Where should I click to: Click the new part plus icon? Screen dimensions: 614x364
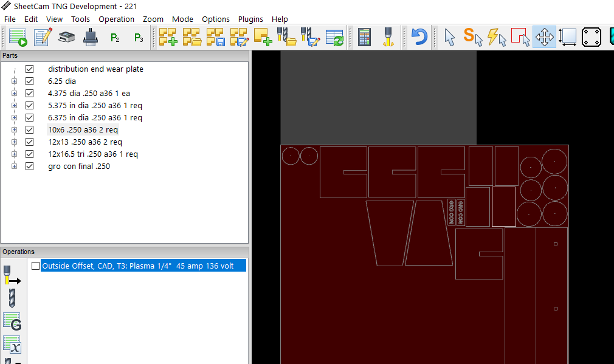coord(168,38)
